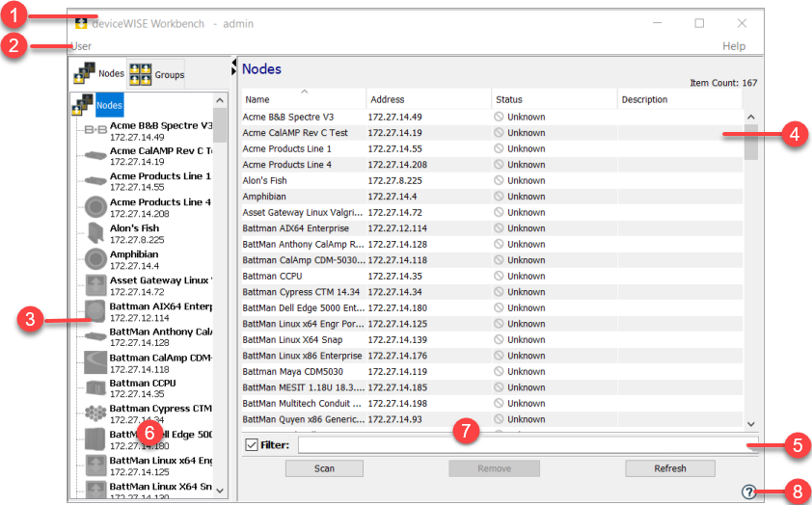
Task: Click the node table scrollbar down arrow
Action: (751, 424)
